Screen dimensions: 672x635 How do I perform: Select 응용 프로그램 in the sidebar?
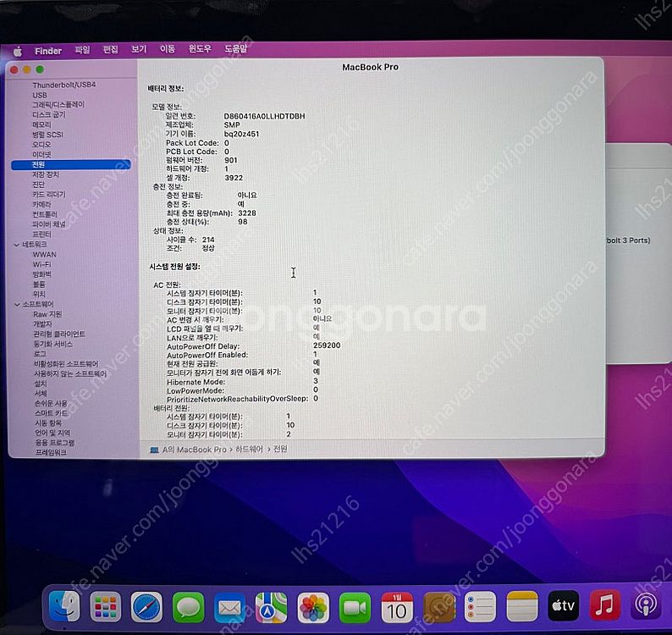[55, 443]
